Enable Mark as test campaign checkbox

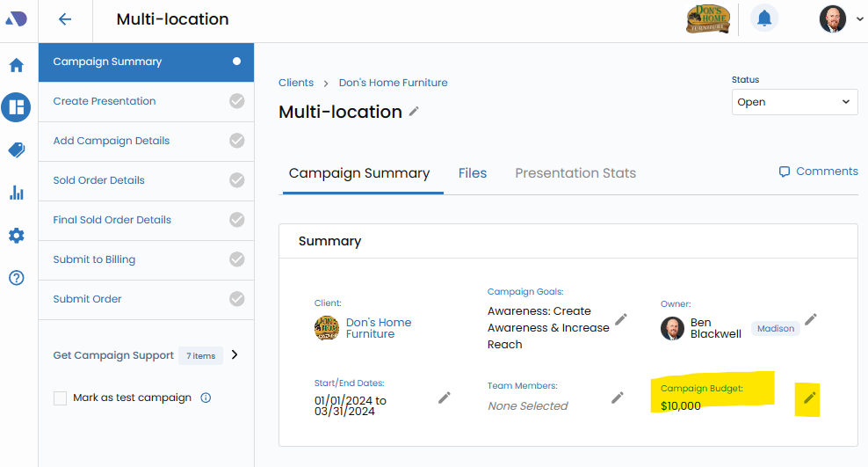tap(61, 398)
